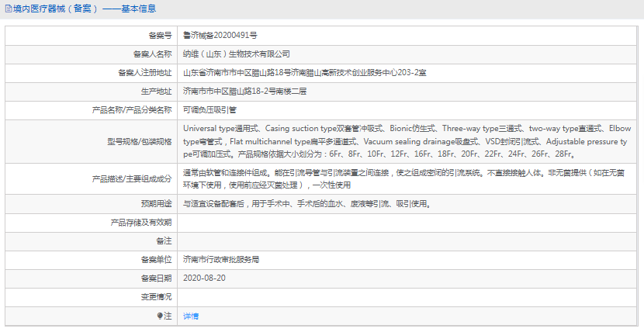644x332 pixels.
Task: Select intended use text starting 与适宜设备配套后
Action: [307, 203]
